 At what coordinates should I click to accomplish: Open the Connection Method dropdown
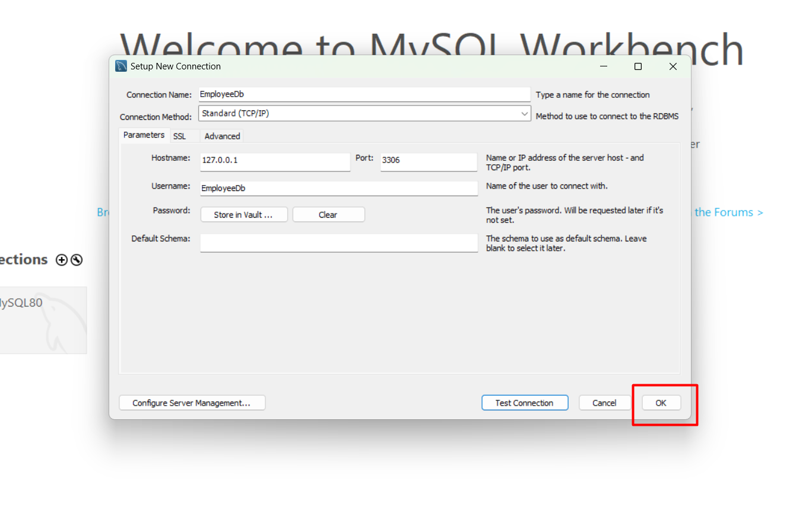pos(364,113)
